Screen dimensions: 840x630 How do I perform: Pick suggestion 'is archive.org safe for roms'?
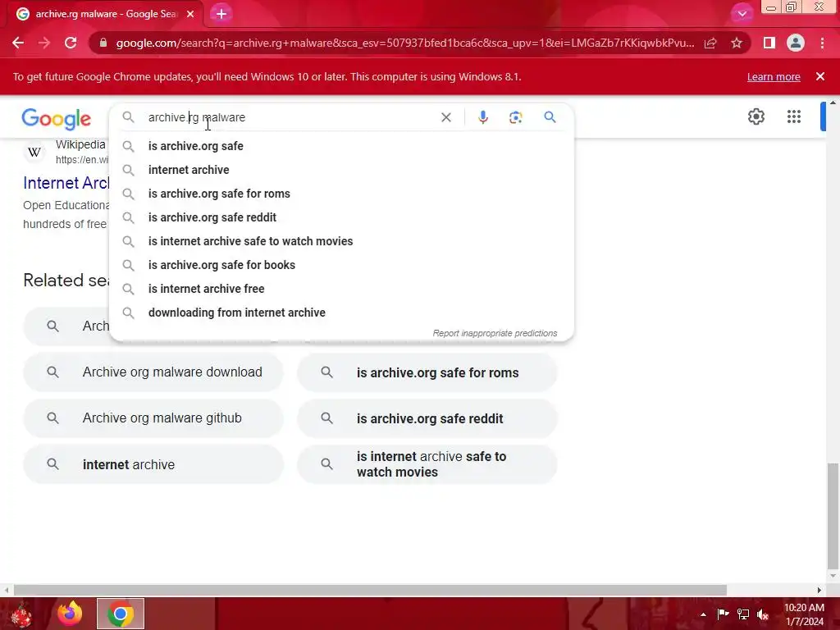(x=341, y=194)
